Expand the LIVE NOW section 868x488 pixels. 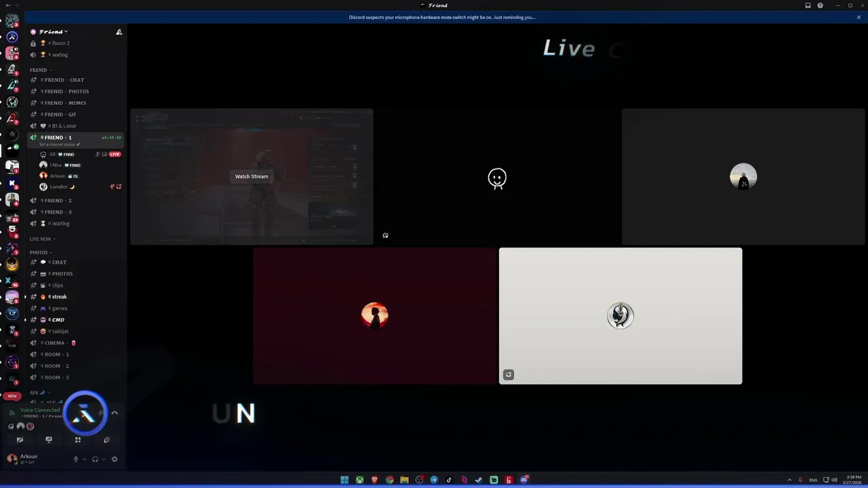coord(42,239)
